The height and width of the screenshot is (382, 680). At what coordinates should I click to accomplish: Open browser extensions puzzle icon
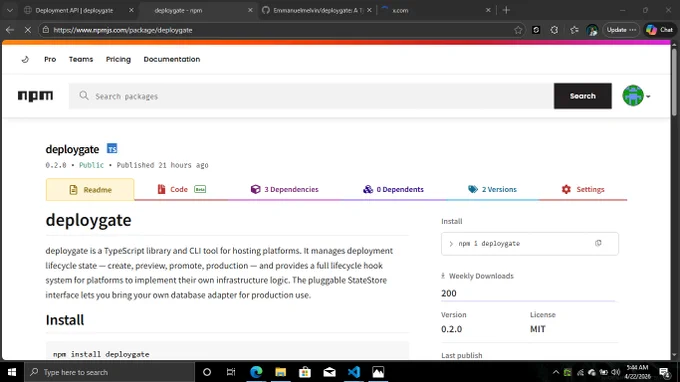click(x=554, y=30)
